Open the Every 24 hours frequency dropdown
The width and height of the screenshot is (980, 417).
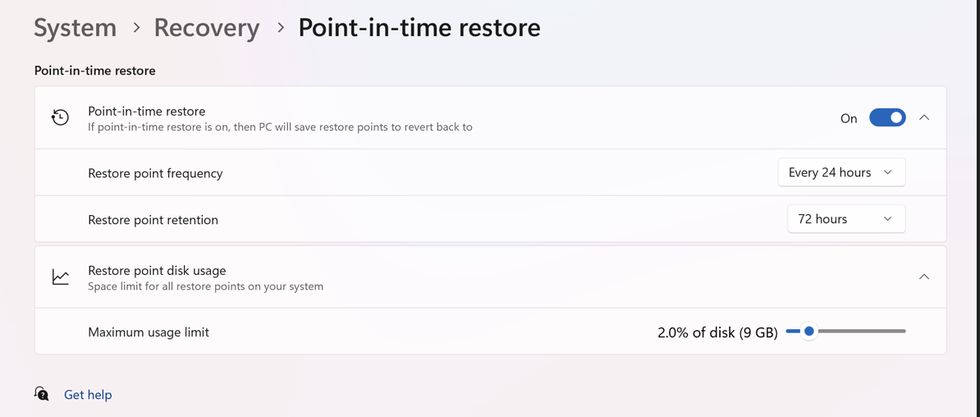(841, 172)
